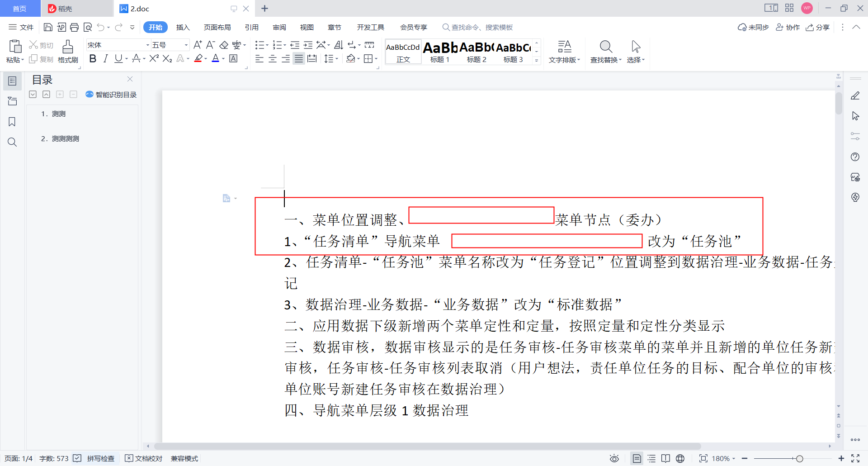Apply the Heading 1 (标题 1) style

[x=440, y=52]
